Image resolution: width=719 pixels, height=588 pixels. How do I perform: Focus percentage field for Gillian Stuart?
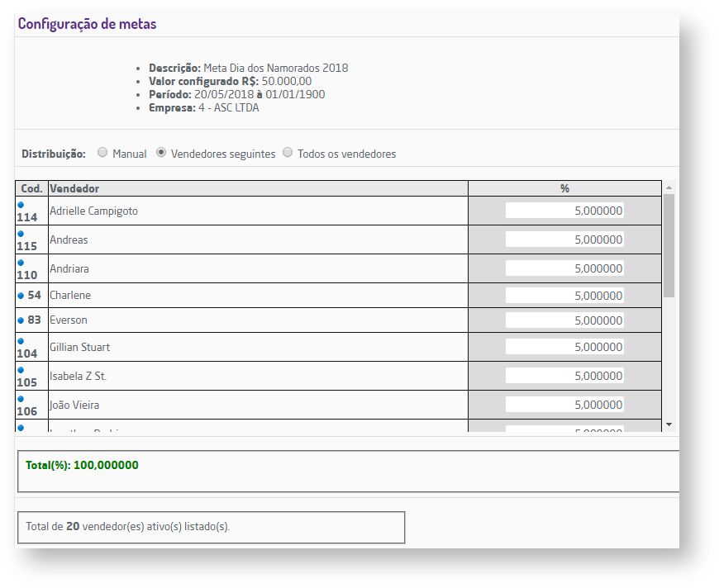pyautogui.click(x=564, y=348)
